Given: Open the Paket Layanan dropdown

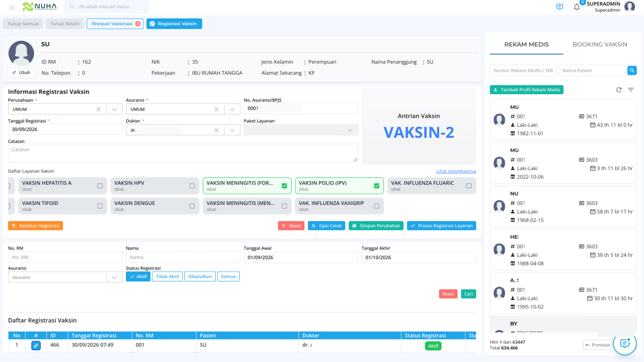Looking at the screenshot, I should coord(301,130).
